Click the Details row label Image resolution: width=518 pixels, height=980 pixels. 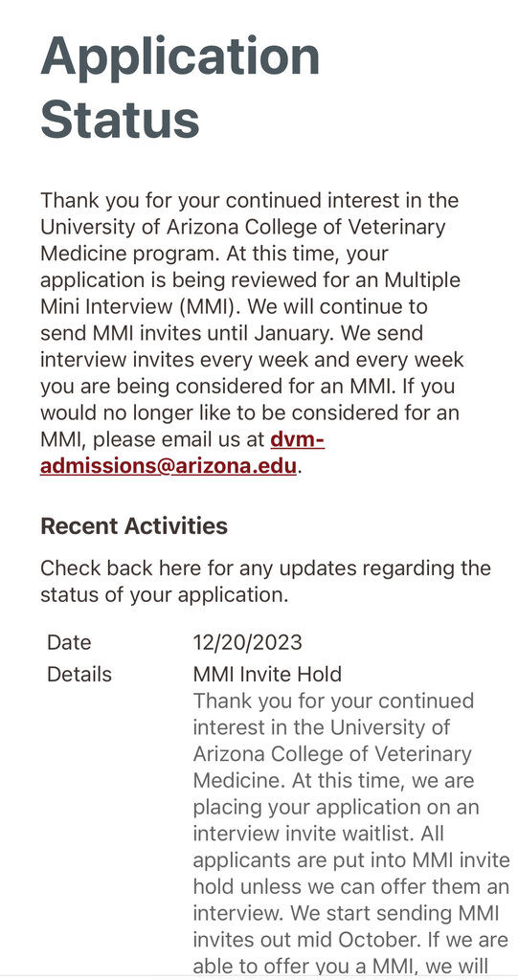79,675
